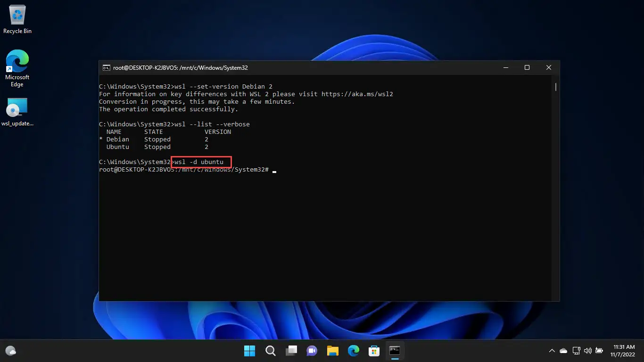Click the Ubuntu row in the distro list
The height and width of the screenshot is (362, 644).
tap(157, 147)
